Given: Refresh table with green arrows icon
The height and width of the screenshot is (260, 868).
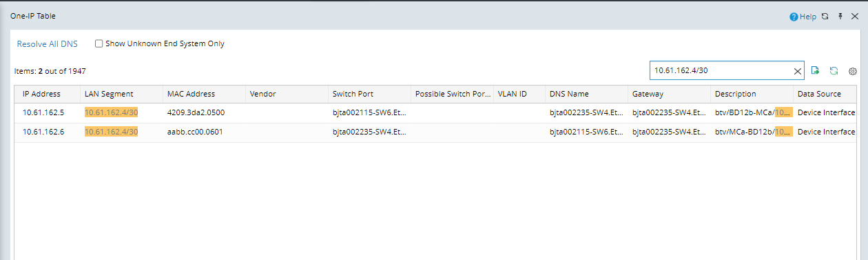Looking at the screenshot, I should tap(834, 70).
